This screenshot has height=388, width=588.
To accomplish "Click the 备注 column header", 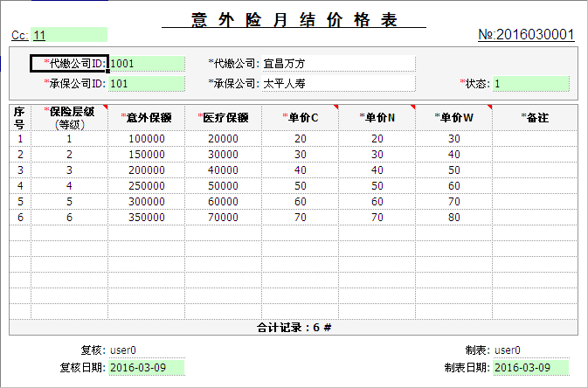I will click(x=534, y=118).
